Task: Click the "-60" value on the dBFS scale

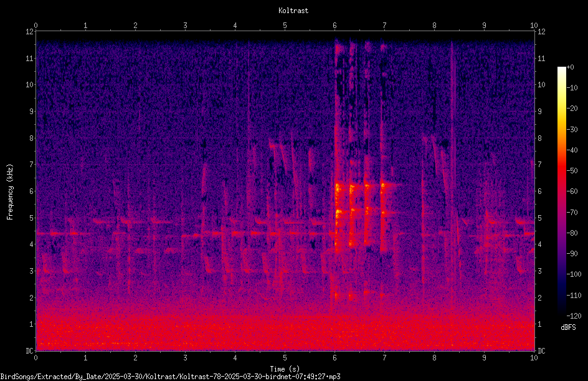Action: (x=572, y=191)
